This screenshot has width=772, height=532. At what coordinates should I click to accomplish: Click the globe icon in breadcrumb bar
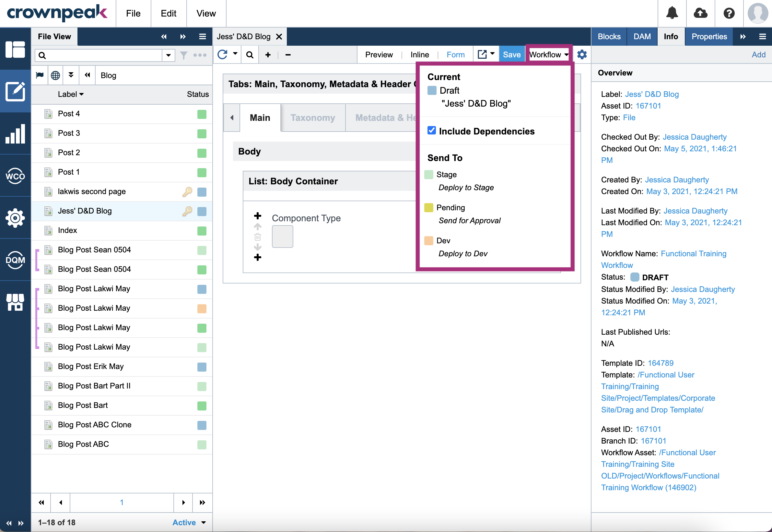click(x=55, y=75)
